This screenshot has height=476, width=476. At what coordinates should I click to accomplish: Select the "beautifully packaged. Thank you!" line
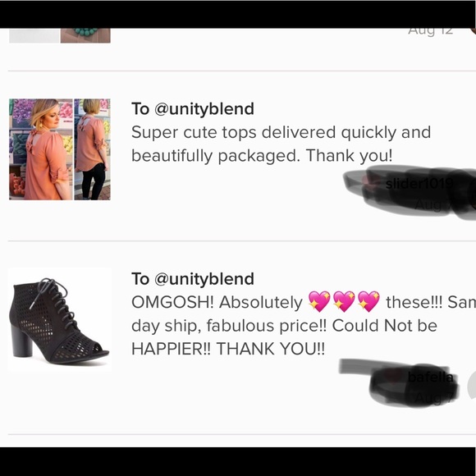coord(262,156)
